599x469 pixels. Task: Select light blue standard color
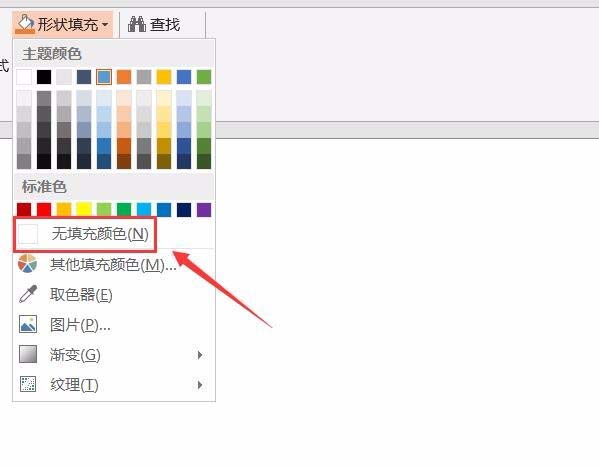point(144,210)
